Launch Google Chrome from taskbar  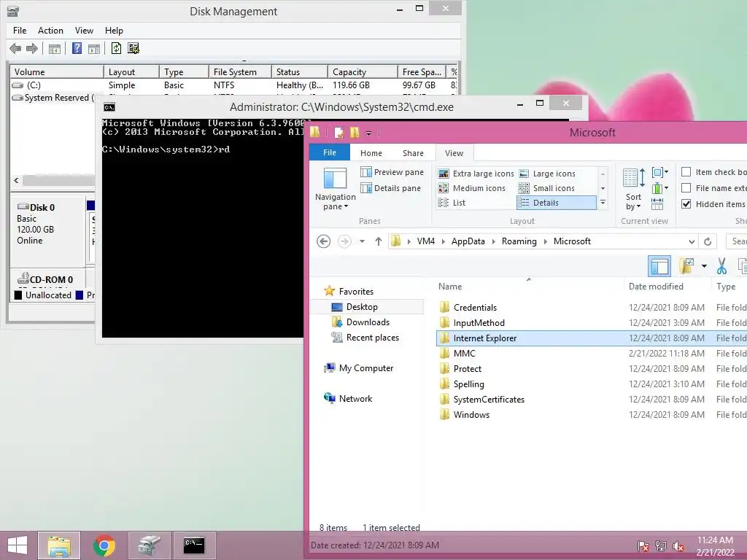104,545
